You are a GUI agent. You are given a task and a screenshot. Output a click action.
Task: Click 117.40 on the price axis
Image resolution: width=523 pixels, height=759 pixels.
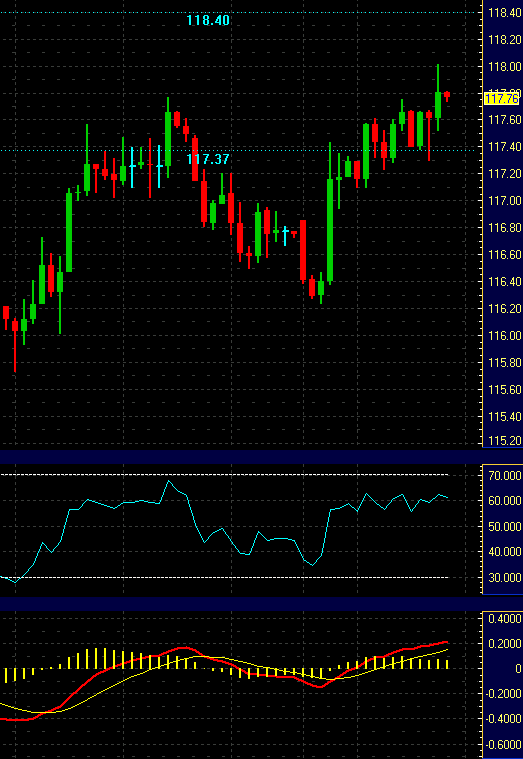coord(505,147)
